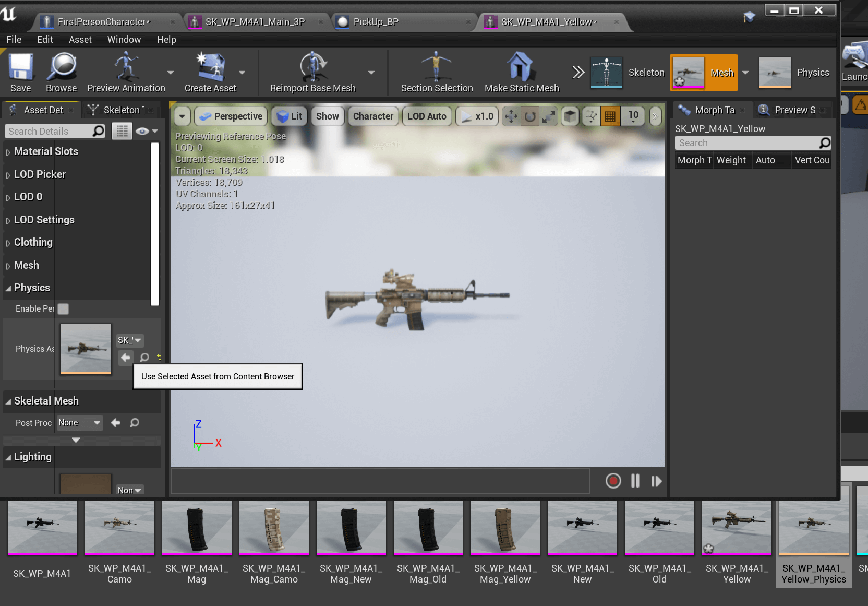Viewport: 868px width, 606px height.
Task: Click the Show viewport button
Action: pos(328,116)
